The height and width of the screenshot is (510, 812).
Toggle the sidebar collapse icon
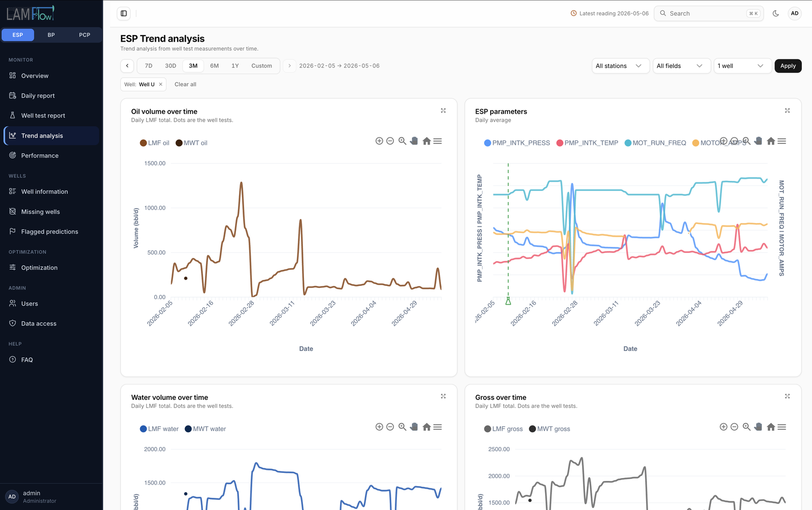coord(124,14)
